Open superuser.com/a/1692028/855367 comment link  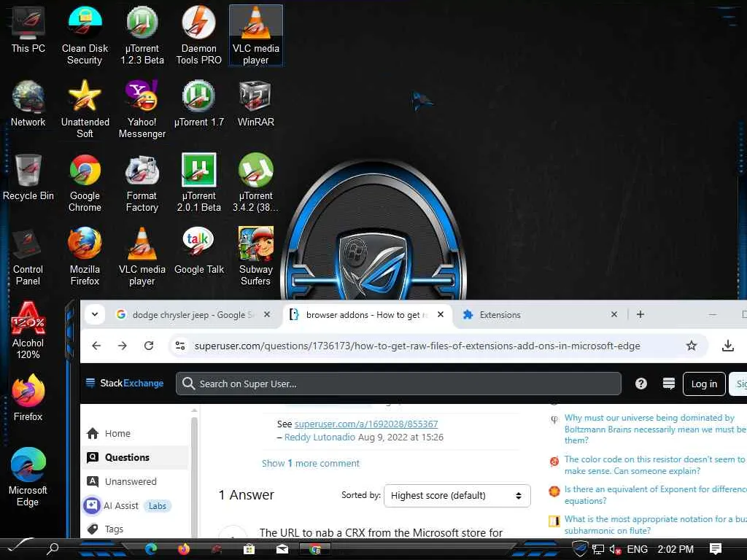point(366,424)
